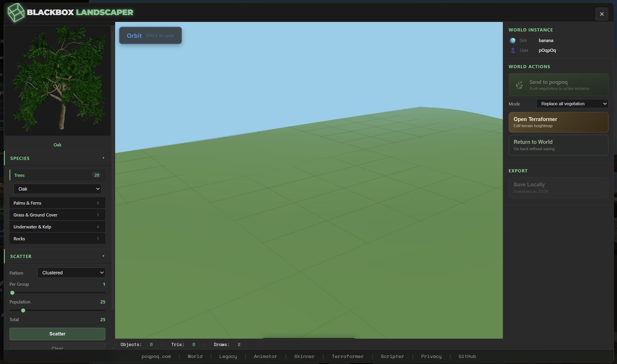
Task: Click the Scatter button
Action: click(57, 334)
